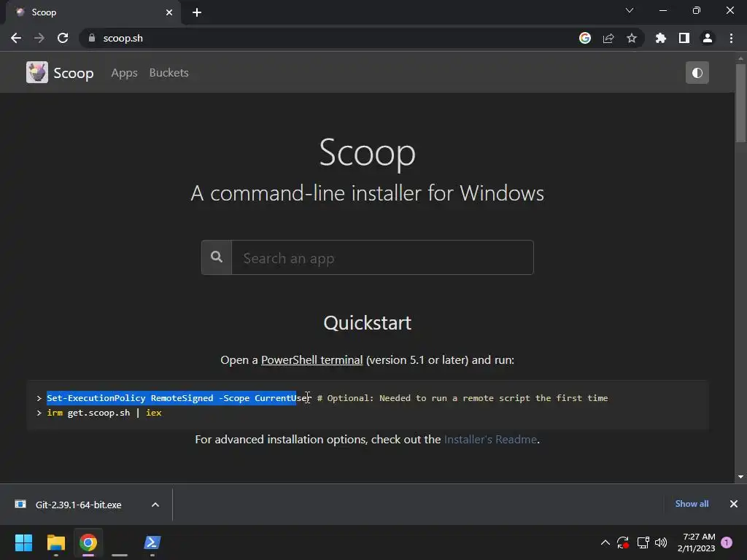Open PowerShell from the taskbar
The height and width of the screenshot is (560, 747).
click(x=152, y=542)
